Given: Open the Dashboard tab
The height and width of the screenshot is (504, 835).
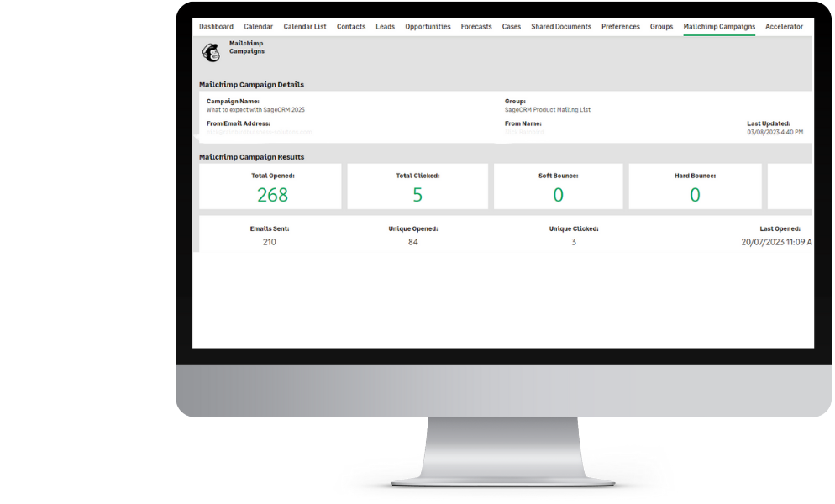Looking at the screenshot, I should click(216, 27).
